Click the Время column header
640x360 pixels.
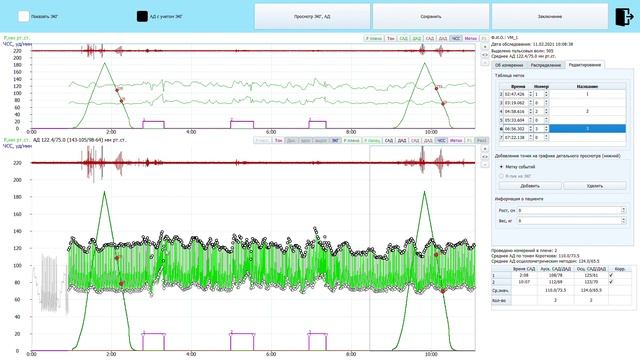518,87
